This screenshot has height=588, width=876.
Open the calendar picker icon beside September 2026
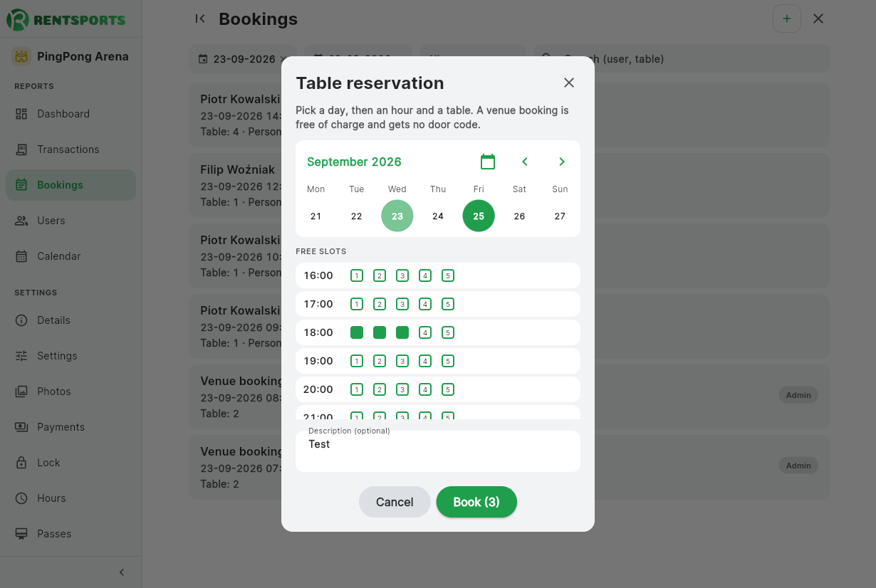click(x=488, y=162)
